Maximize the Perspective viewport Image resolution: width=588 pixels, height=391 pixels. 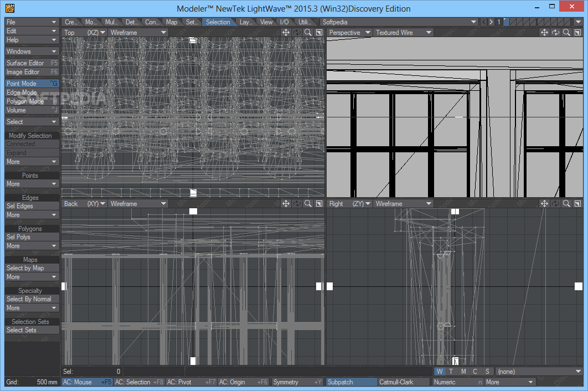pyautogui.click(x=577, y=33)
